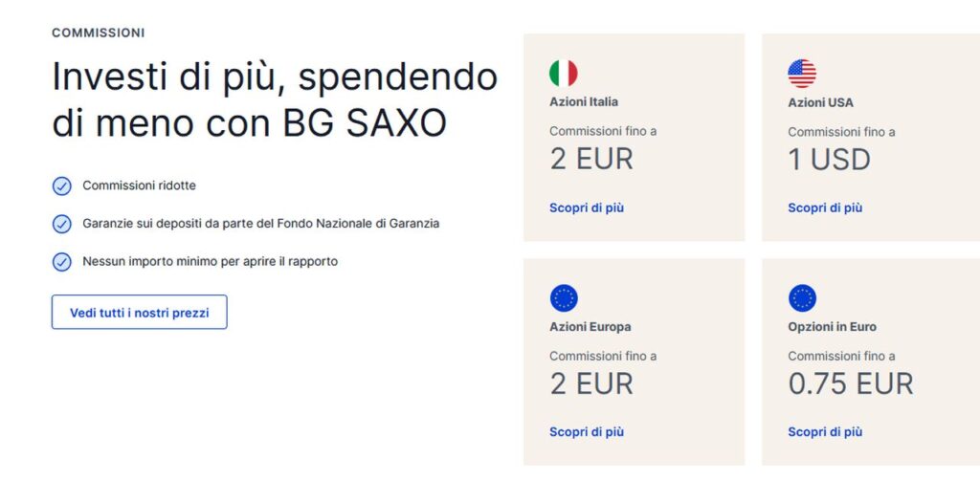Click the 0.75 EUR commission amount
The width and height of the screenshot is (980, 480).
(x=850, y=383)
